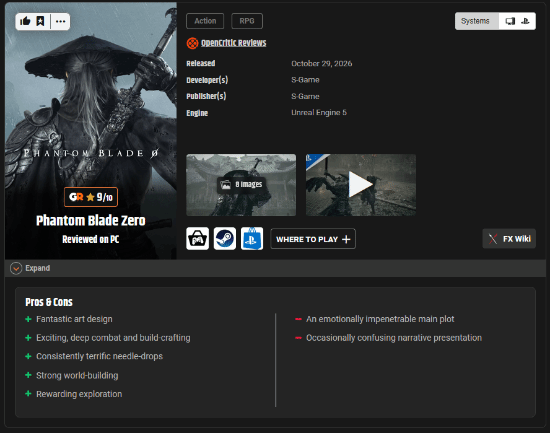
Task: Open the Steam store icon
Action: pos(225,239)
